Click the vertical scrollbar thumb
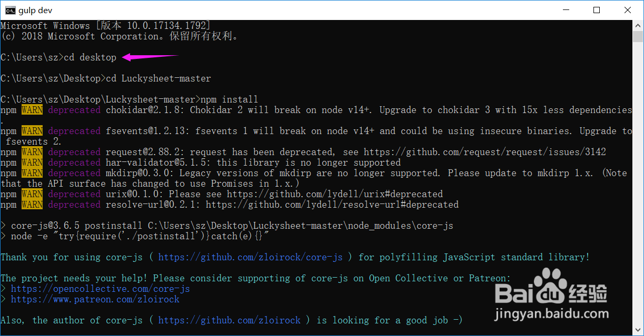This screenshot has width=644, height=336. (x=638, y=37)
